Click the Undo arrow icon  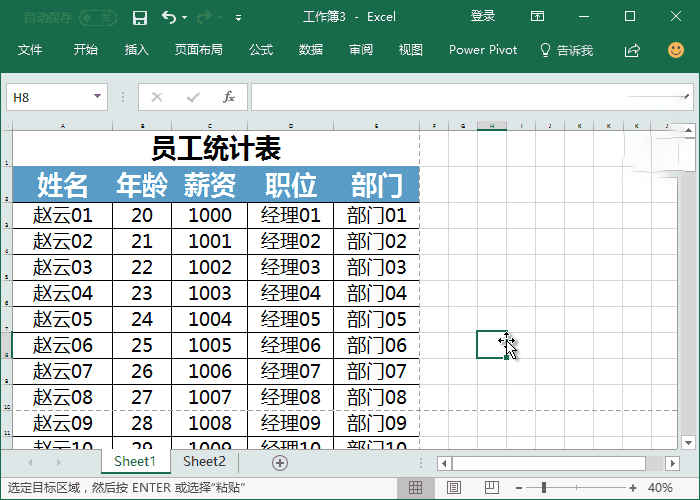[169, 17]
